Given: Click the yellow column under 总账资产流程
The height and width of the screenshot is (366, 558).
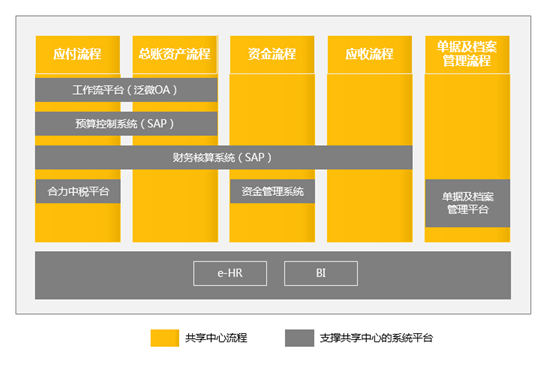Looking at the screenshot, I should pos(175,206).
